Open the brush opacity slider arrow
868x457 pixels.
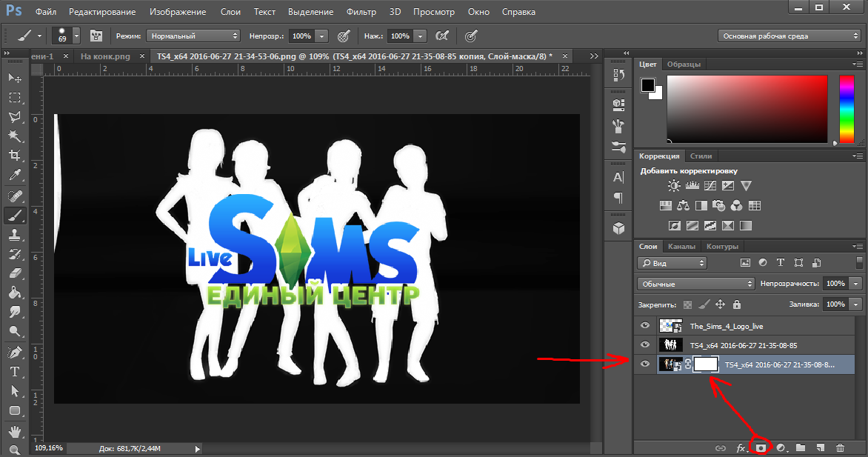(x=322, y=36)
